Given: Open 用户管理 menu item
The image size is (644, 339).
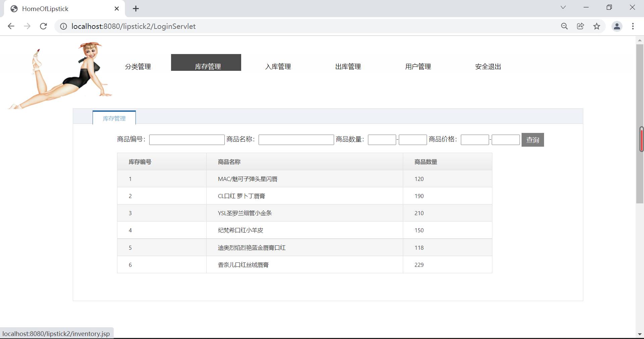Looking at the screenshot, I should pyautogui.click(x=418, y=66).
